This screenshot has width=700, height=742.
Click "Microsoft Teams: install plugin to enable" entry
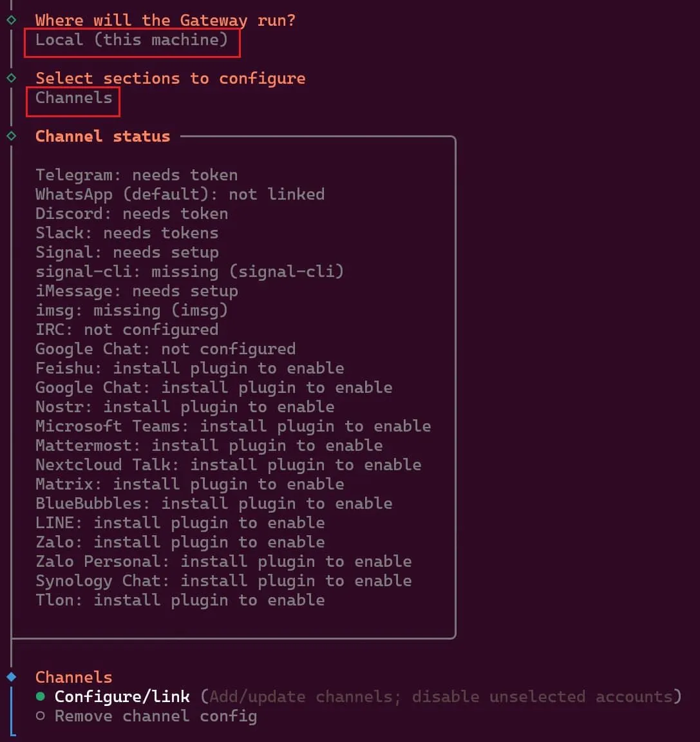coord(232,426)
